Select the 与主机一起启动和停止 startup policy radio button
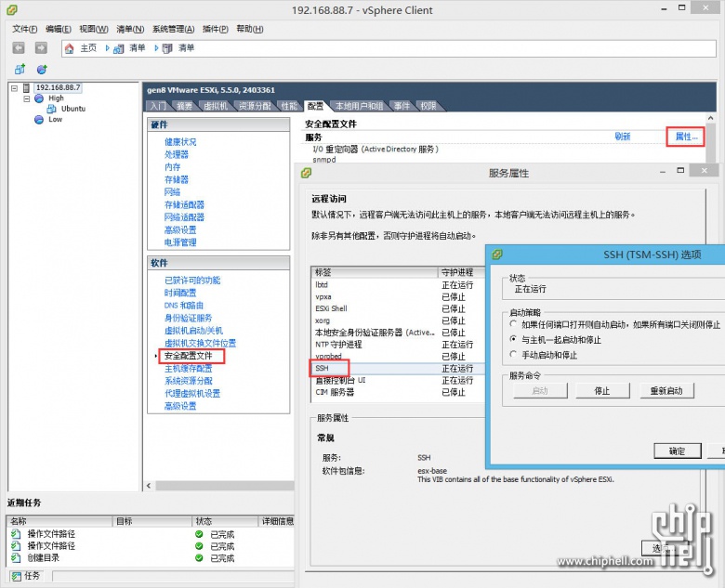This screenshot has width=725, height=588. point(514,340)
